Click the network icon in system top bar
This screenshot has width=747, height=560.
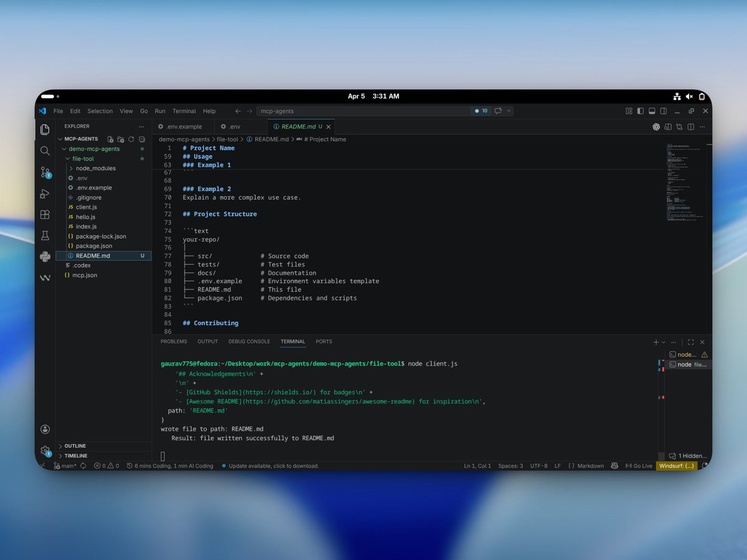[677, 96]
